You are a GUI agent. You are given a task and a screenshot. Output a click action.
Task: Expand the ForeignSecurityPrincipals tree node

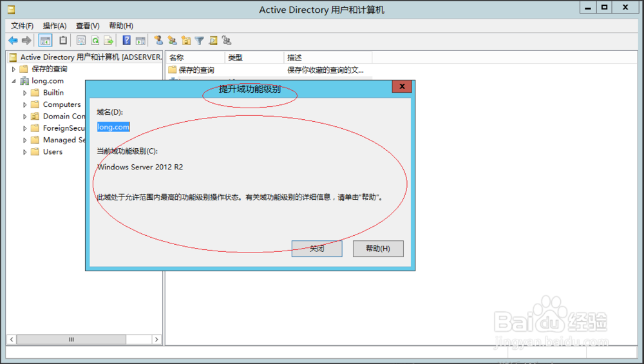24,128
